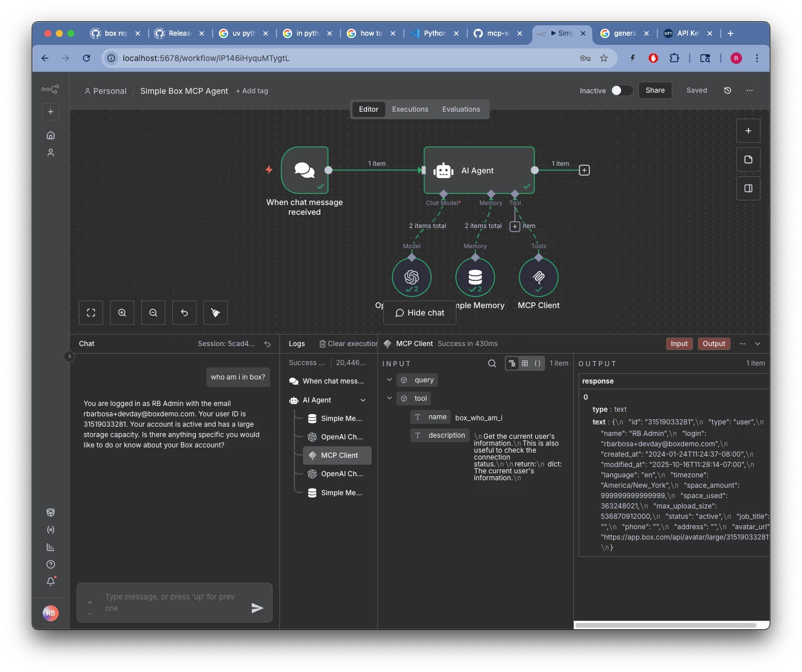
Task: Toggle Input panel in logs
Action: (x=679, y=344)
